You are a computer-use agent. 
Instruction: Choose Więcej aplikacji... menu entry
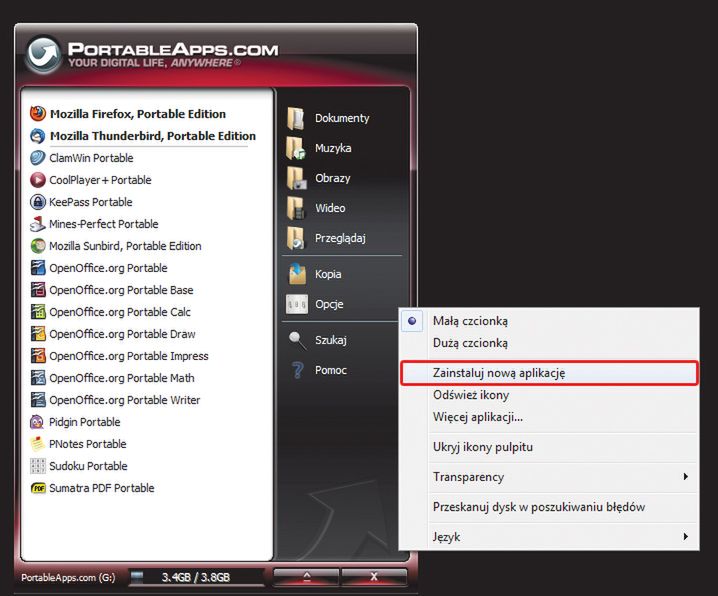[549, 417]
